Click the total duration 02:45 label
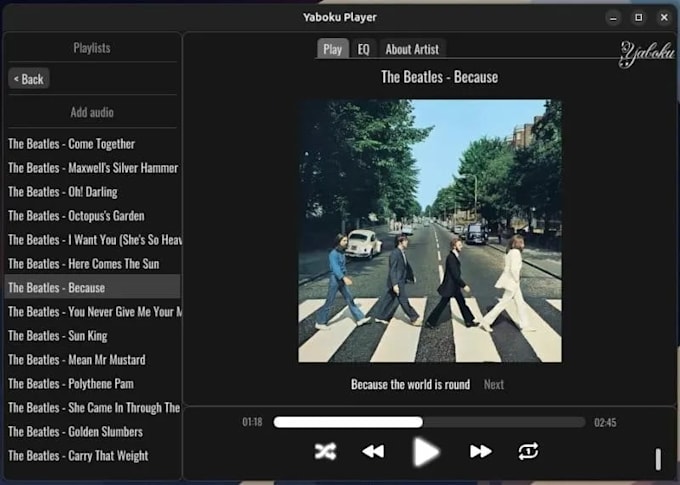680x485 pixels. click(605, 423)
